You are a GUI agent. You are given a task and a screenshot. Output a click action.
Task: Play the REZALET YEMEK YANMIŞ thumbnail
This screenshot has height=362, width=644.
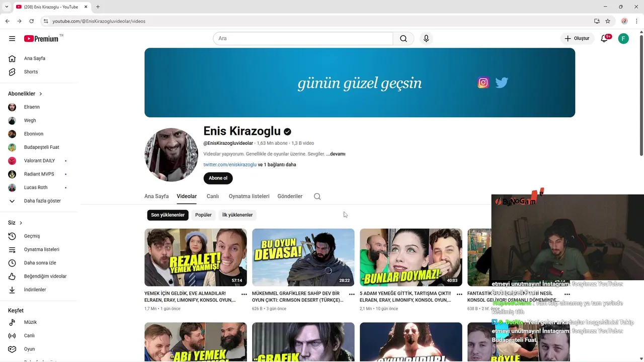click(x=196, y=257)
